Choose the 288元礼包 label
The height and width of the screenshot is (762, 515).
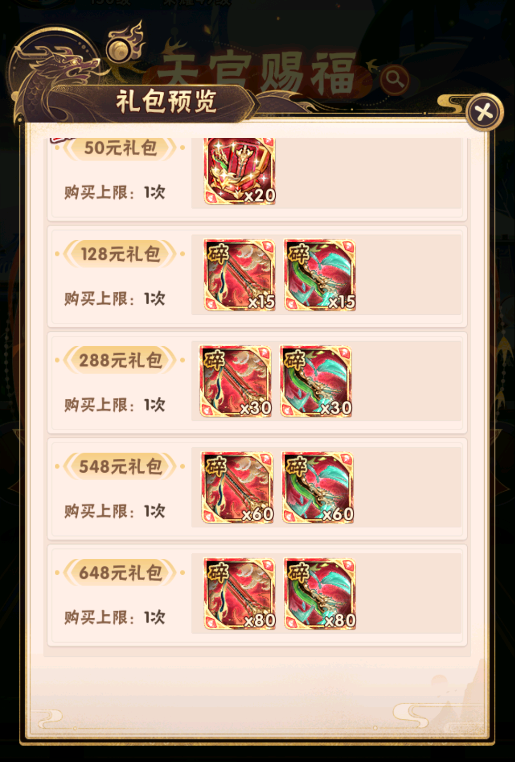(x=120, y=360)
